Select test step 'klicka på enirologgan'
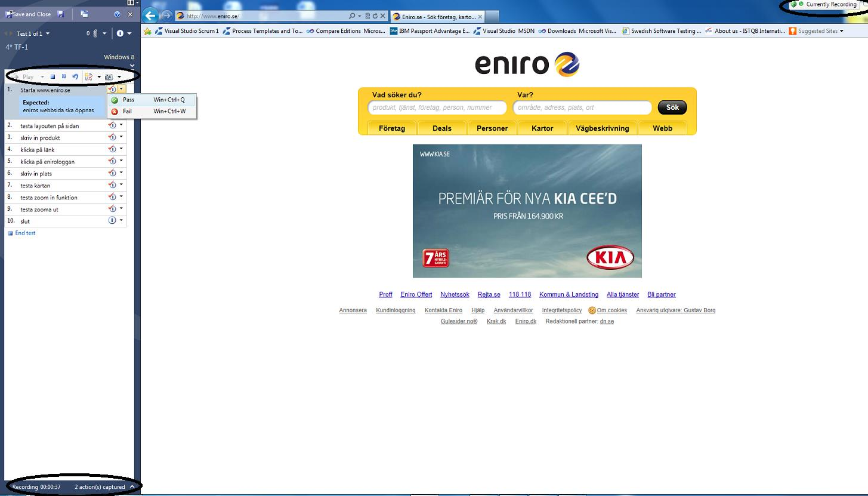The width and height of the screenshot is (868, 496). [x=47, y=162]
